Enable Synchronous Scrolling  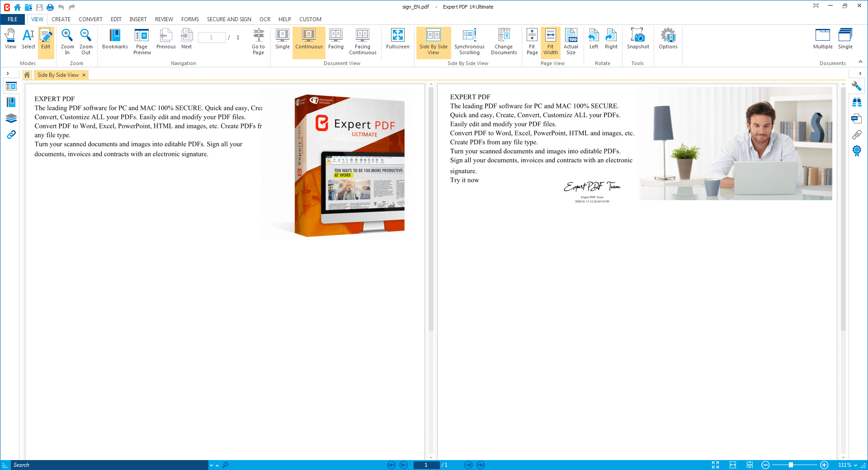click(469, 42)
